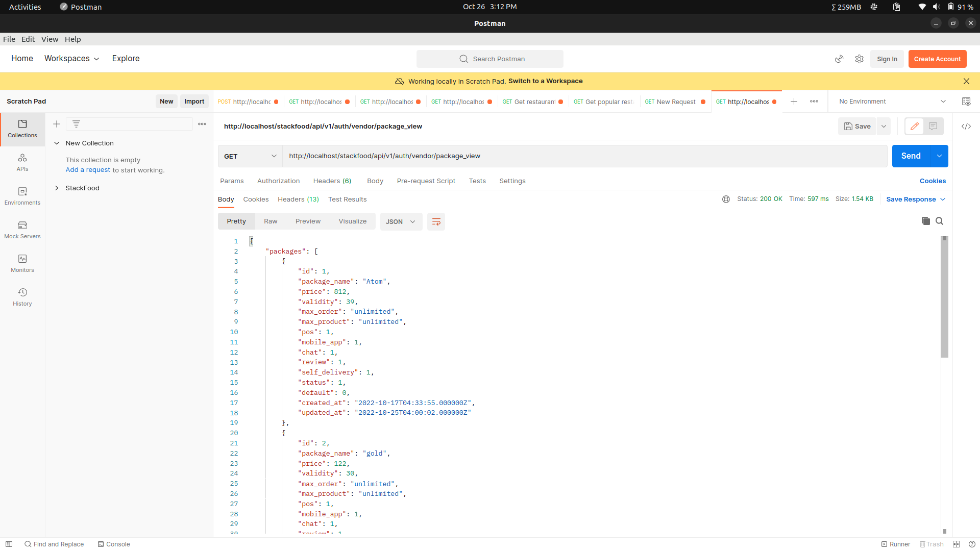This screenshot has height=551, width=980.
Task: Open the Mock Servers sidebar panel
Action: click(x=22, y=229)
